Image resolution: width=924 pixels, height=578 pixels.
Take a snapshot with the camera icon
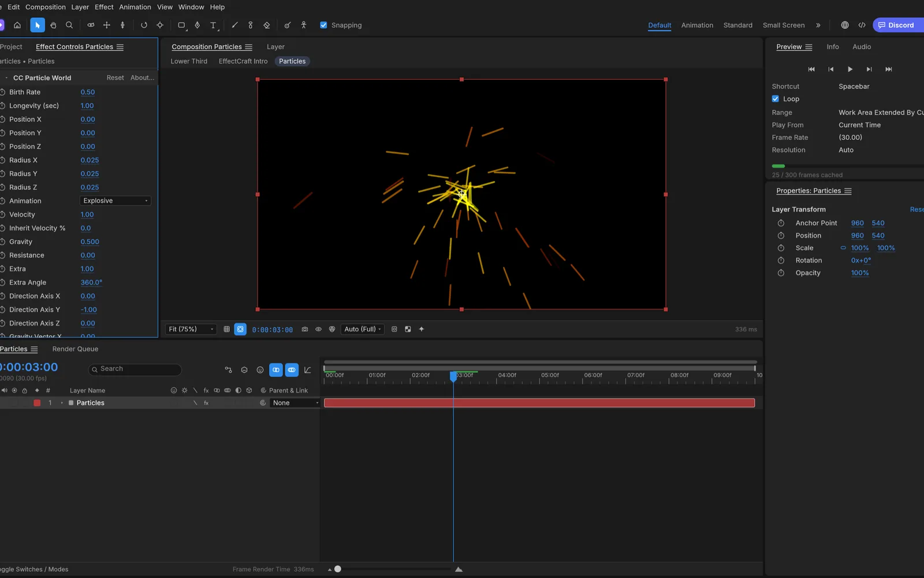[305, 329]
